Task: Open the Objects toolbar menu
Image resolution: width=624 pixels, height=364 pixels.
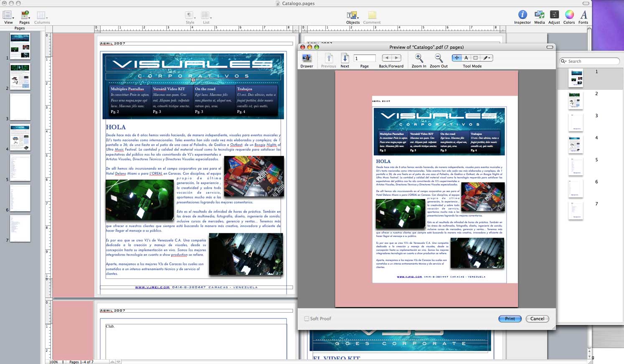Action: [x=353, y=15]
